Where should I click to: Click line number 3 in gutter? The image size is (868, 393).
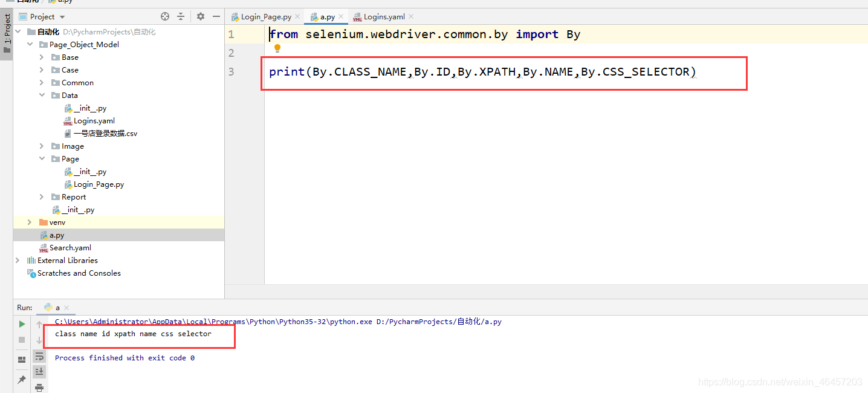(x=231, y=72)
